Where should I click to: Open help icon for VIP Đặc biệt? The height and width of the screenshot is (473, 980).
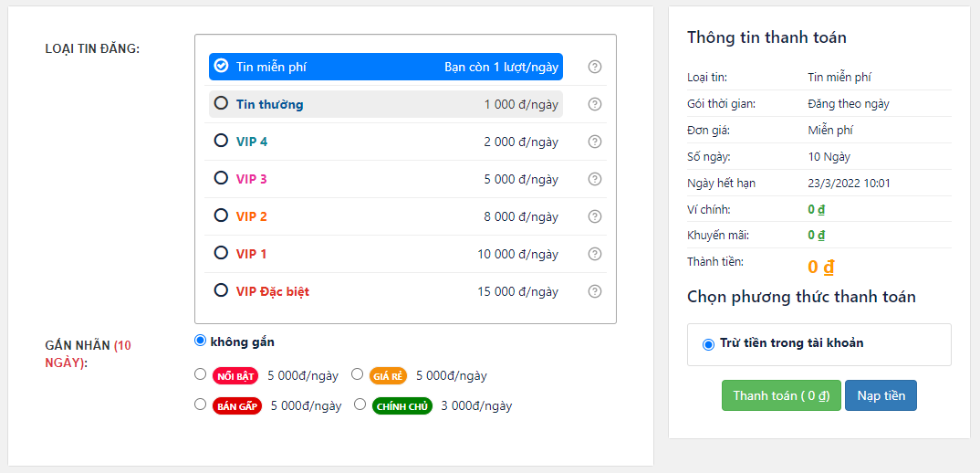(595, 291)
